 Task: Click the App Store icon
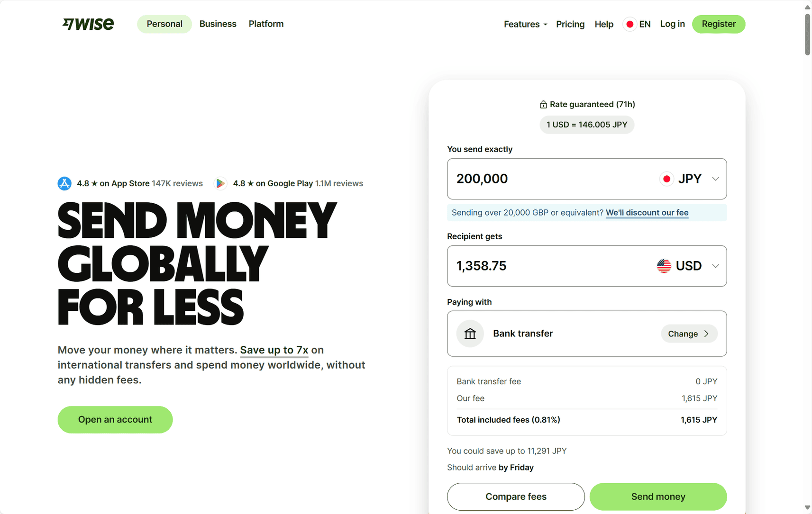tap(64, 183)
